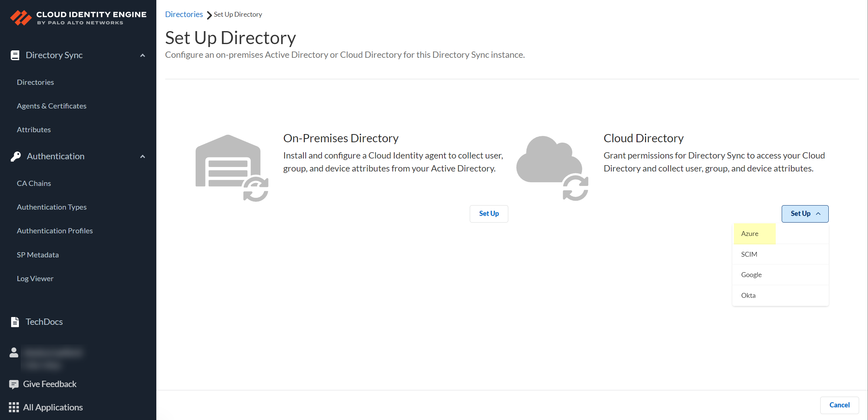
Task: Choose SCIM in the Set Up menu
Action: [x=749, y=254]
